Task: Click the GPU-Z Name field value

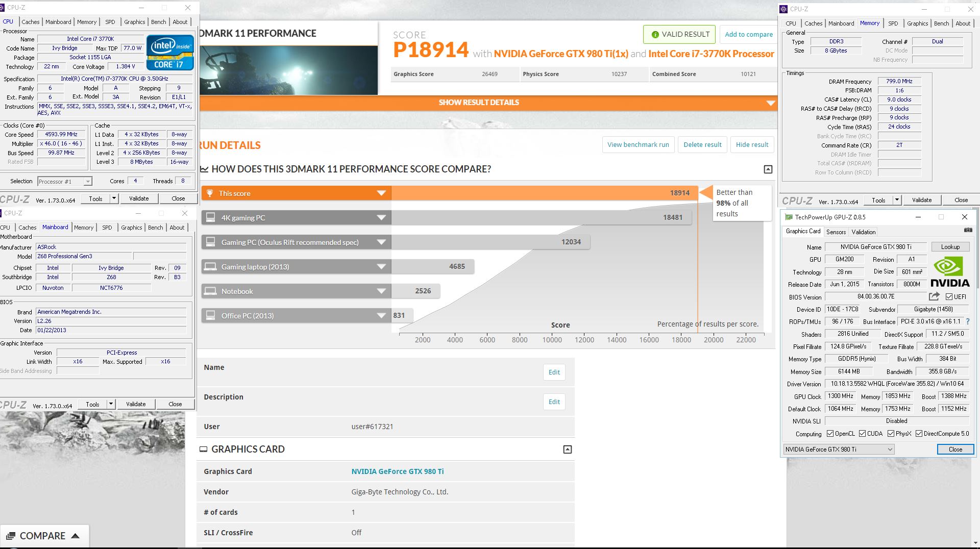Action: click(876, 247)
